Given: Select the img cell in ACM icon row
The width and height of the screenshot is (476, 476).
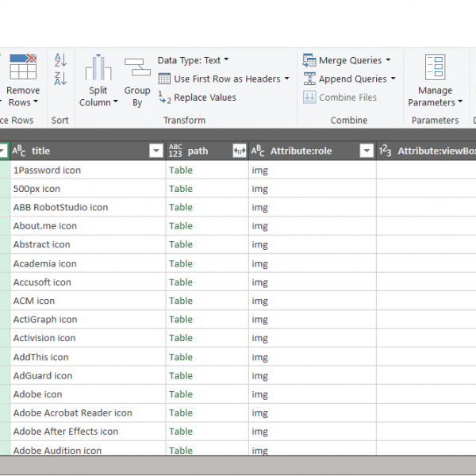Looking at the screenshot, I should click(x=313, y=301).
